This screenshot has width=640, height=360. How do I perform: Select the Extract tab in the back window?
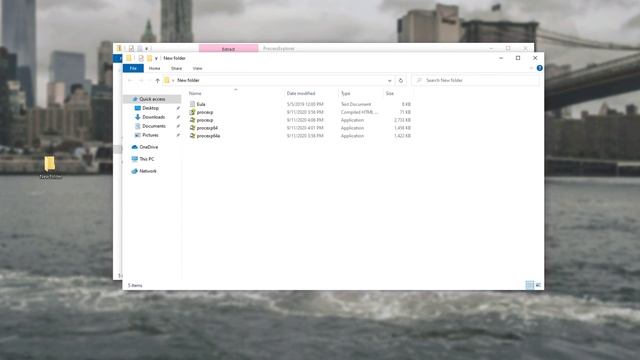[x=228, y=49]
